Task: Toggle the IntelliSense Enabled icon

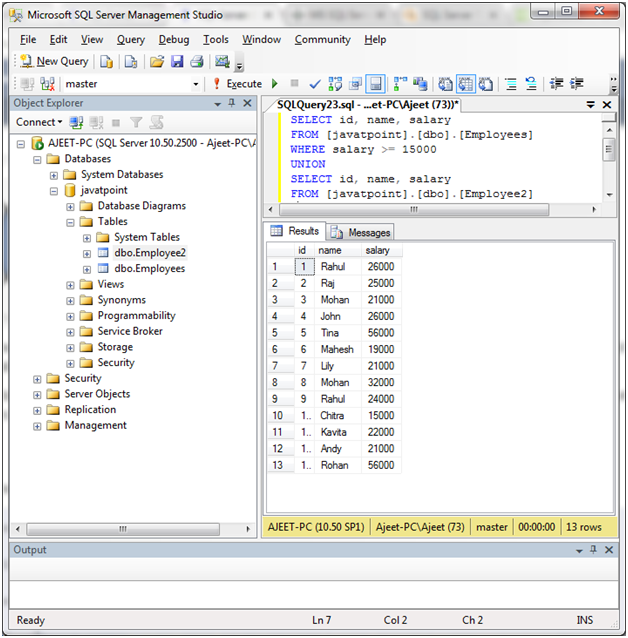Action: [x=375, y=84]
